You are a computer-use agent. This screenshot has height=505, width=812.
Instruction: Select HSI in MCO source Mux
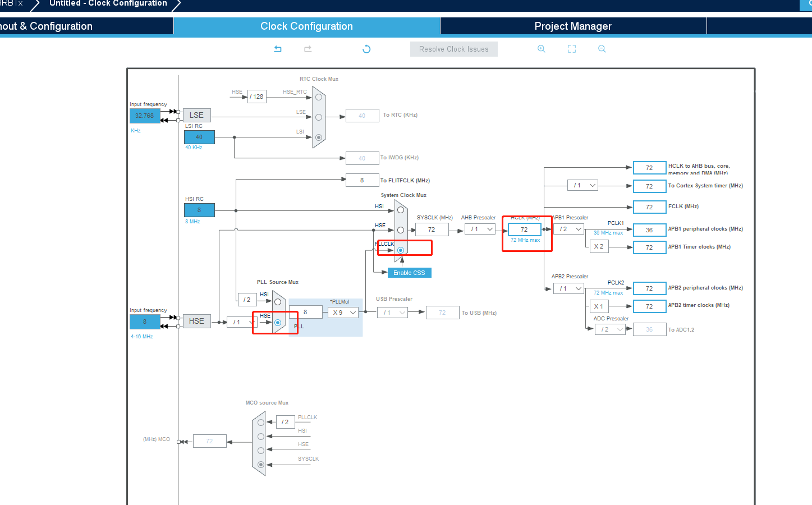click(261, 437)
